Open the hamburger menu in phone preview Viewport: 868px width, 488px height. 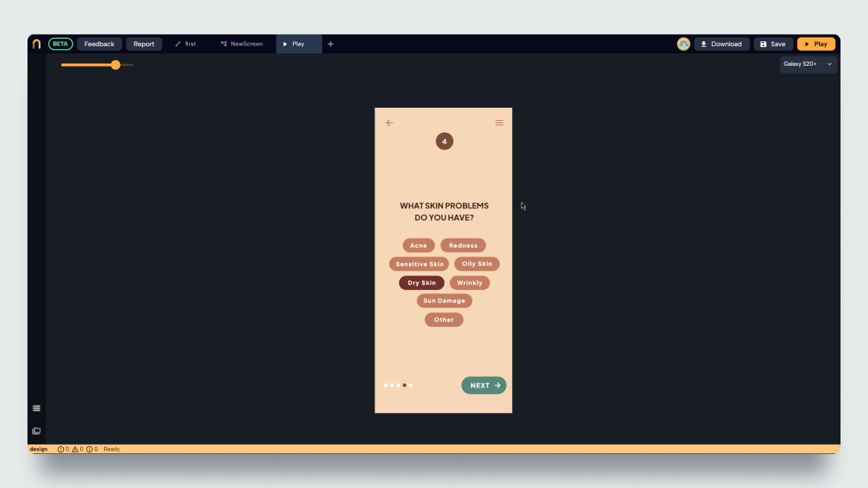coord(499,123)
